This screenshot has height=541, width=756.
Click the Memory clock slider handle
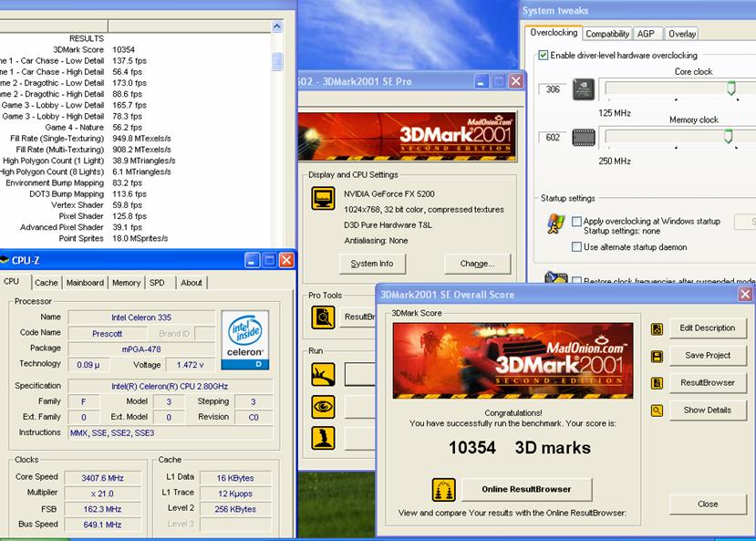click(728, 137)
